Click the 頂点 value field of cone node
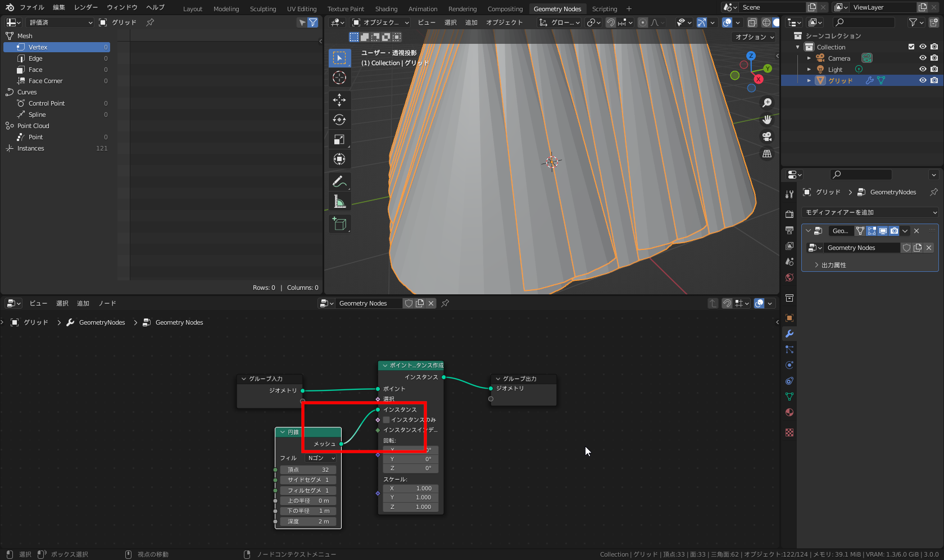Image resolution: width=944 pixels, height=560 pixels. click(x=308, y=470)
